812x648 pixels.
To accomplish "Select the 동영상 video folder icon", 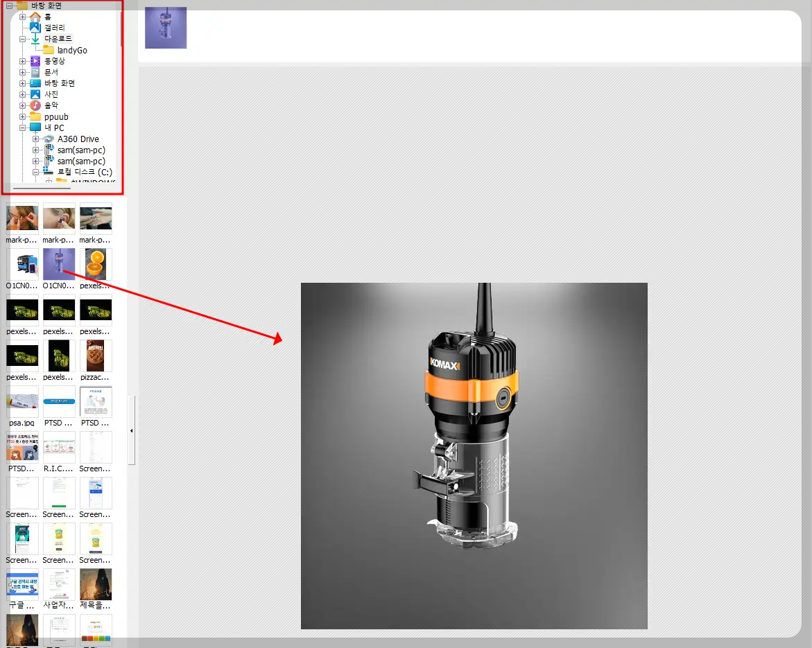I will (35, 61).
